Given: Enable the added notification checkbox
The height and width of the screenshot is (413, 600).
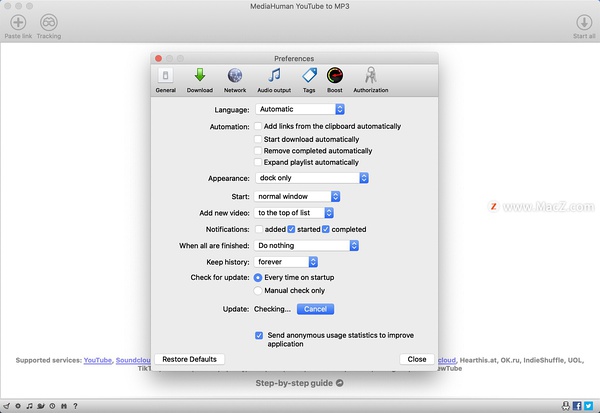Looking at the screenshot, I should (x=259, y=229).
